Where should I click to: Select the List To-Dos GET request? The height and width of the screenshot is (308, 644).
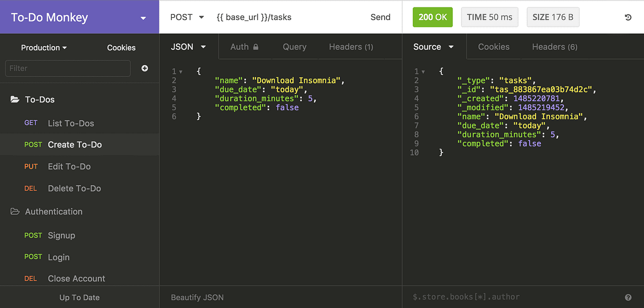click(79, 123)
